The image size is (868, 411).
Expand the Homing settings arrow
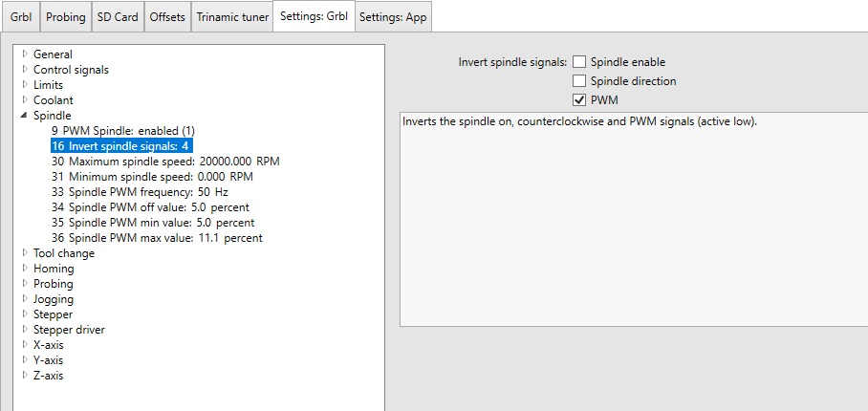tap(24, 269)
